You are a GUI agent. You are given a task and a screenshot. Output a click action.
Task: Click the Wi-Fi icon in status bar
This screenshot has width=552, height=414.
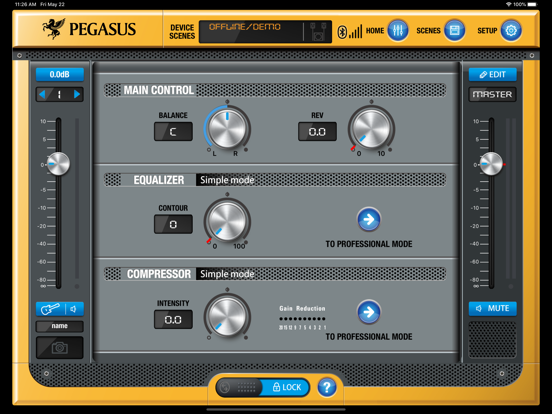coord(508,4)
